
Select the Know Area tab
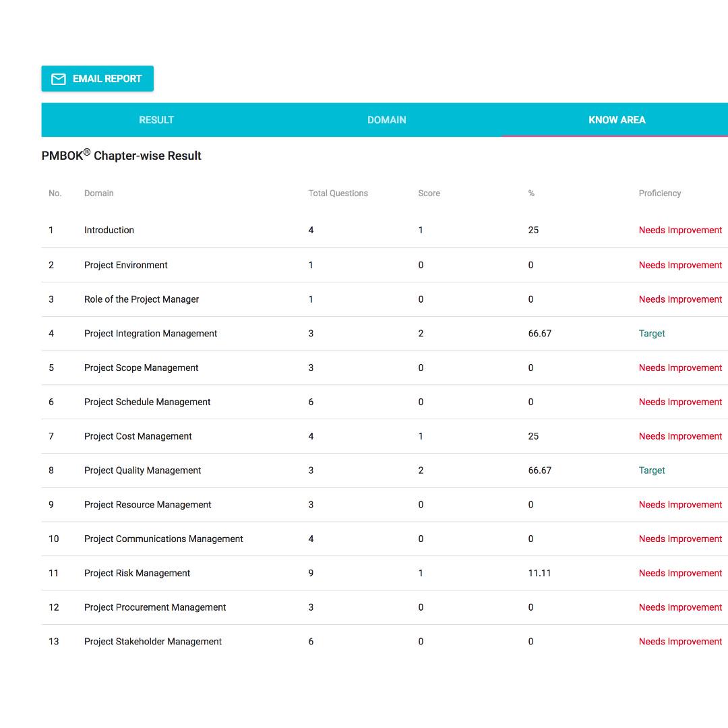pyautogui.click(x=616, y=120)
